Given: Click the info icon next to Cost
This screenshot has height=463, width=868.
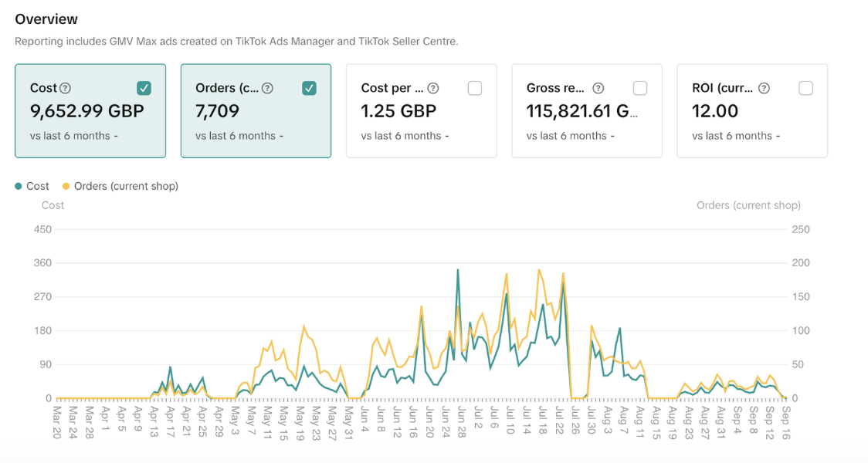Looking at the screenshot, I should tap(66, 88).
